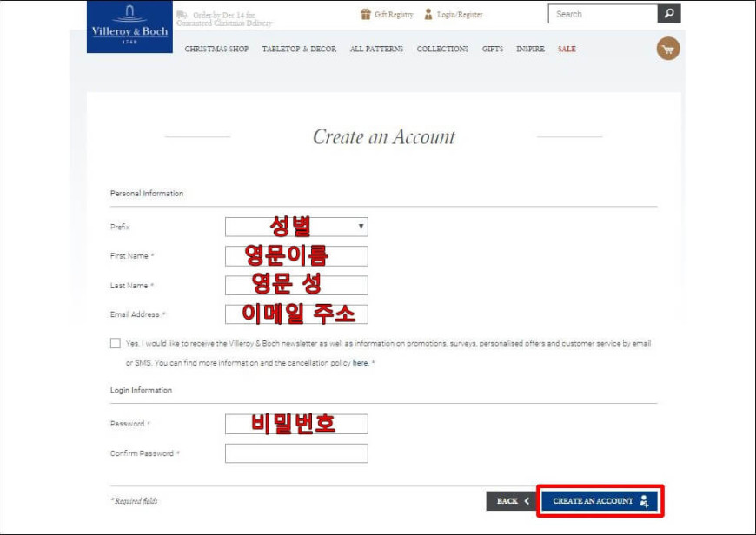
Task: Open the shopping cart icon
Action: point(668,49)
